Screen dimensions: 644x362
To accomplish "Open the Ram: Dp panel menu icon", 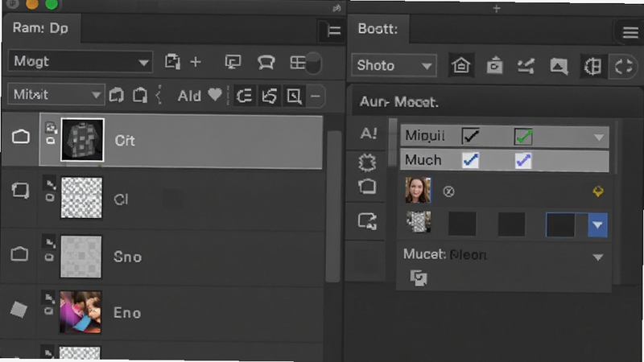I will point(333,31).
